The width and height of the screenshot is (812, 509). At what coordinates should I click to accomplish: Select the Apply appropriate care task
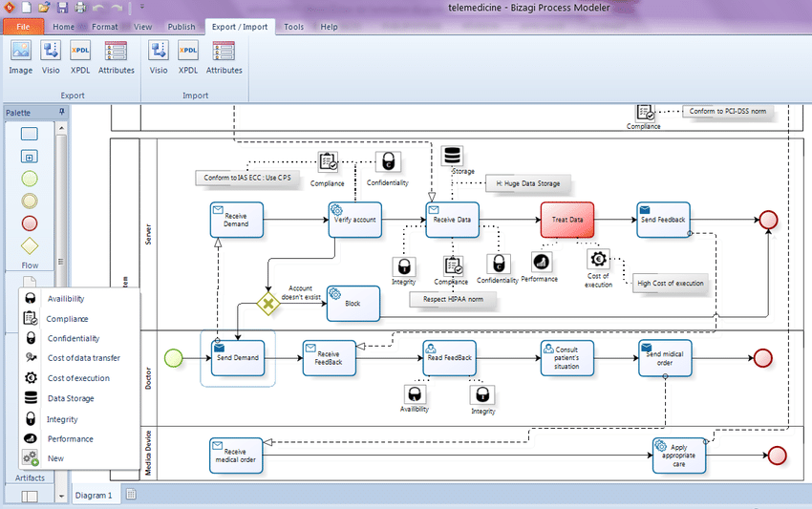[x=679, y=456]
